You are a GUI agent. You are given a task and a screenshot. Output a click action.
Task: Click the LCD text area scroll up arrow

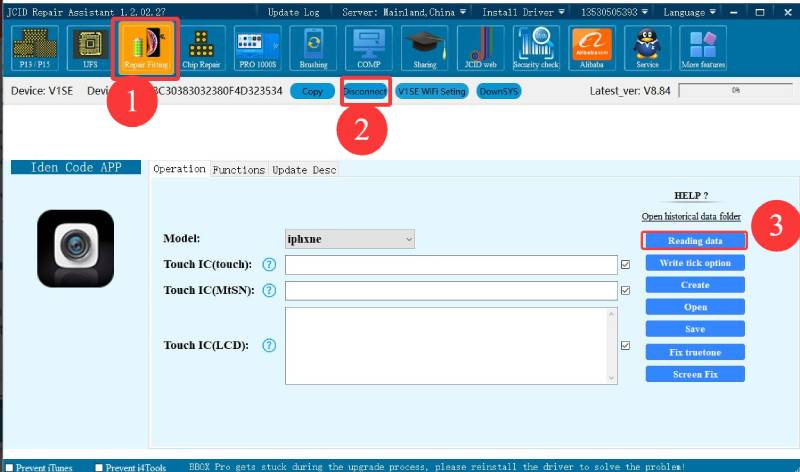[x=611, y=314]
